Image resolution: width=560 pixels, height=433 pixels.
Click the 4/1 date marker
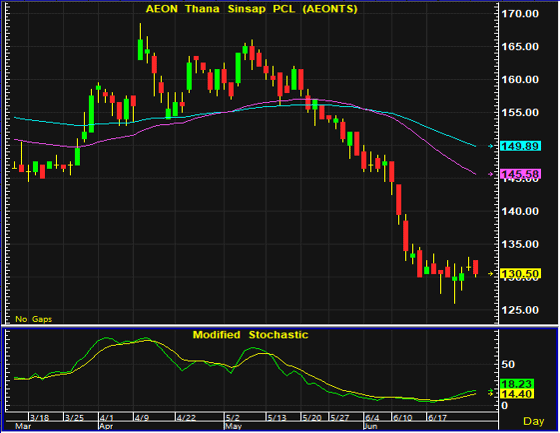[107, 418]
